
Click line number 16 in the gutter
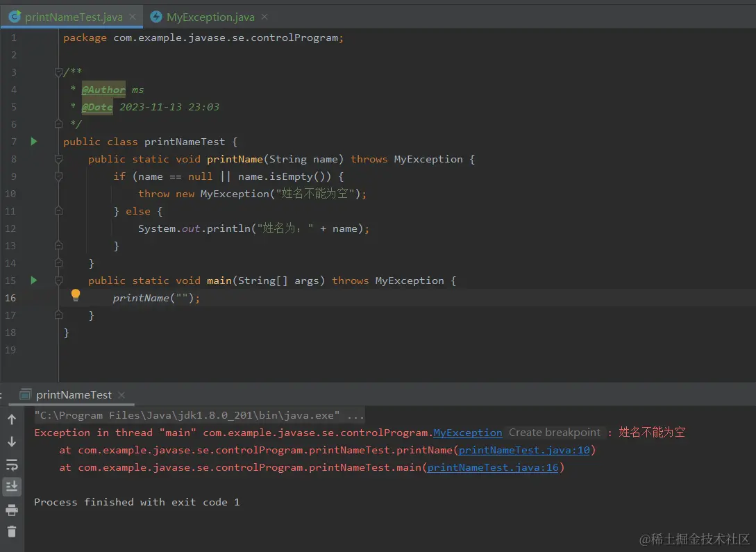10,297
